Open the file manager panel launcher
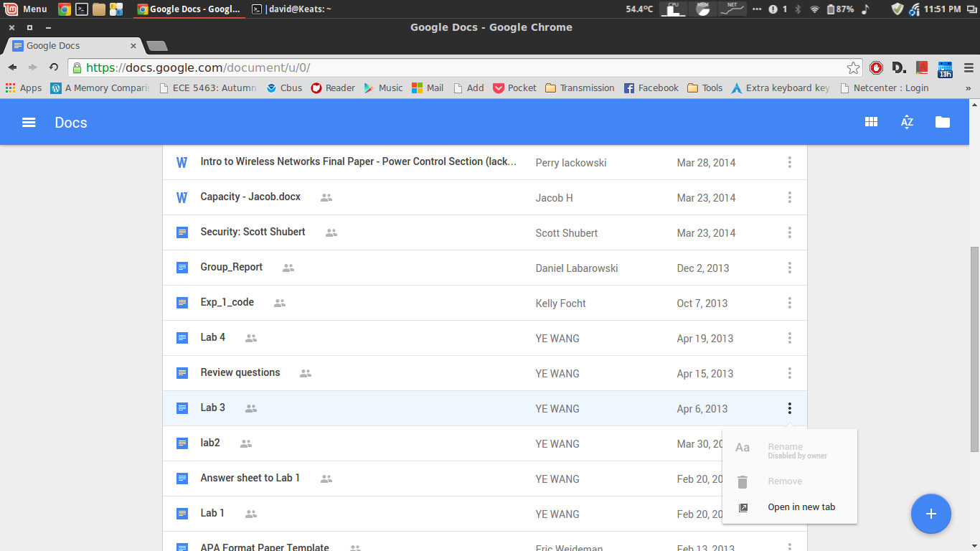Image resolution: width=980 pixels, height=551 pixels. pos(99,9)
